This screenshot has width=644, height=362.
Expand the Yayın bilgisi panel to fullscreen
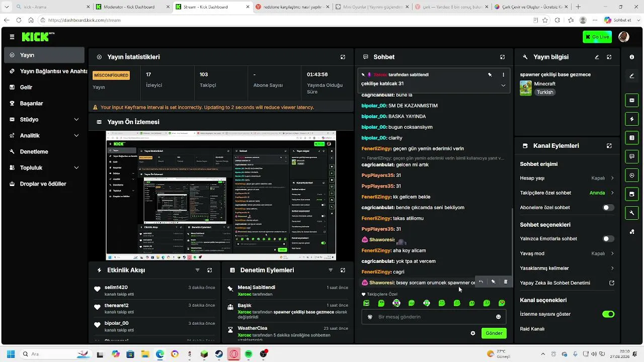[609, 57]
